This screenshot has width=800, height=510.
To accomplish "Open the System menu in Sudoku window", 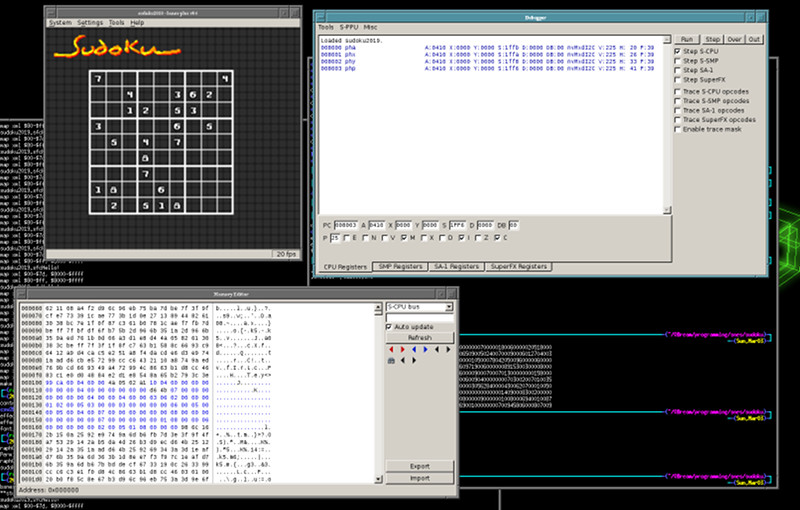I will [60, 23].
